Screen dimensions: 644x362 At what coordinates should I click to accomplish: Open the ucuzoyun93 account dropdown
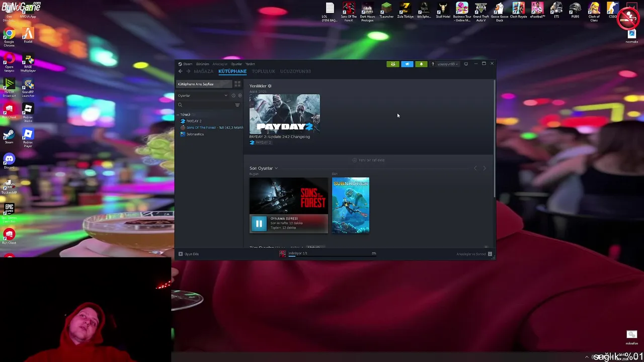448,64
